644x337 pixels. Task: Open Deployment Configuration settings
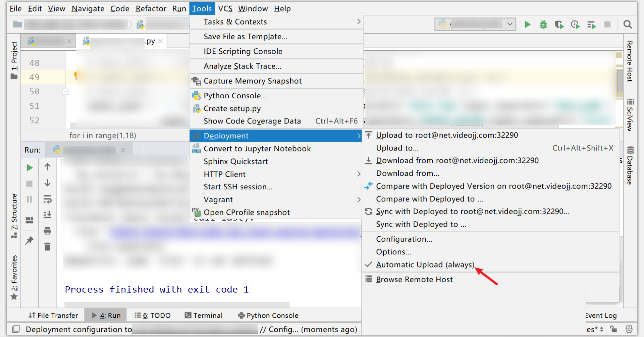[404, 239]
